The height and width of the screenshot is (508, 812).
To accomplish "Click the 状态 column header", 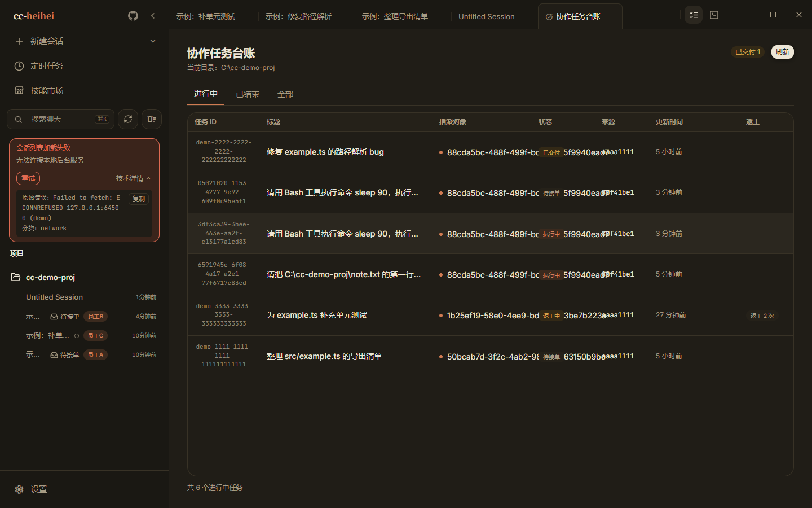I will click(545, 122).
